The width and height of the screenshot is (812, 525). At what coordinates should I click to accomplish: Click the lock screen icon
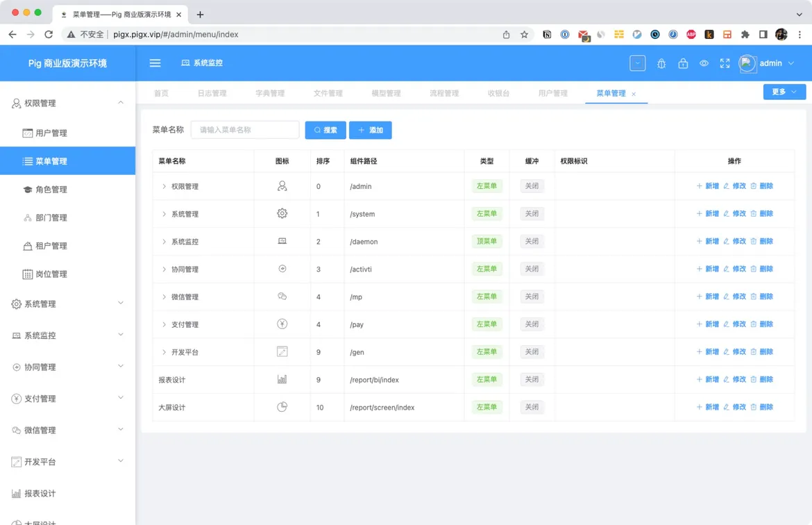pyautogui.click(x=683, y=63)
